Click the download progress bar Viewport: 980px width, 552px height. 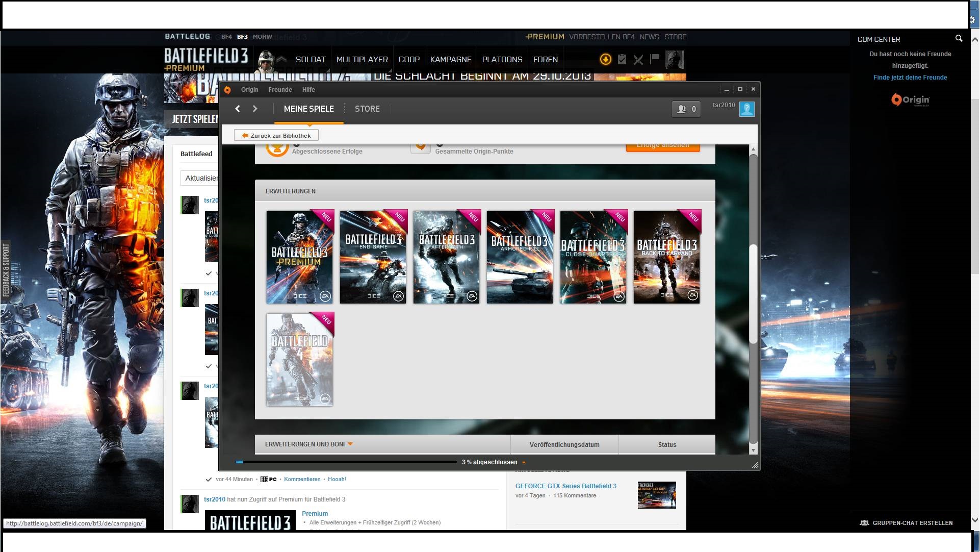point(346,462)
